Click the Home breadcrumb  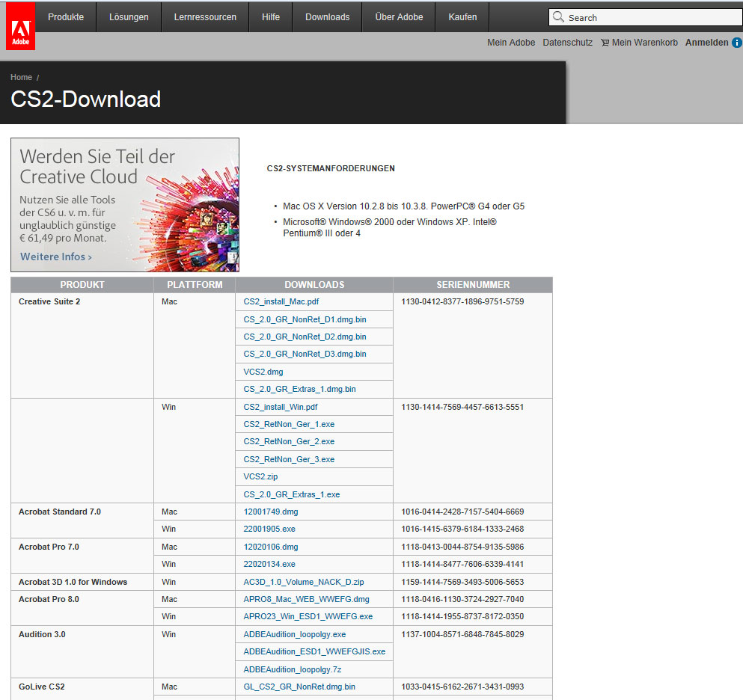coord(21,77)
